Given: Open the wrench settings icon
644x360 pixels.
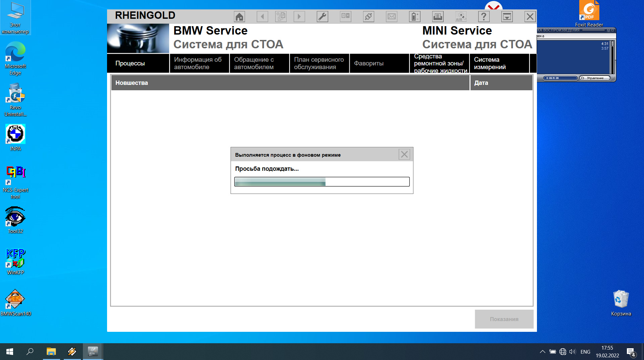Looking at the screenshot, I should point(323,16).
